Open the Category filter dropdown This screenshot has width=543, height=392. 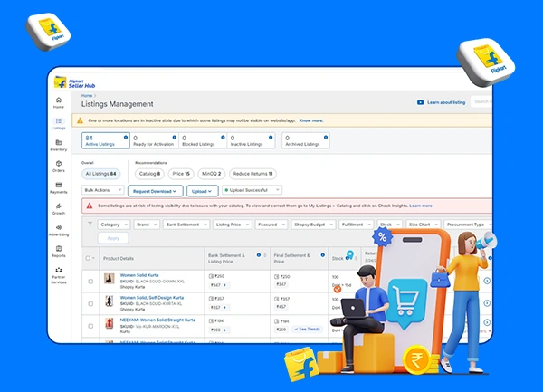point(114,225)
